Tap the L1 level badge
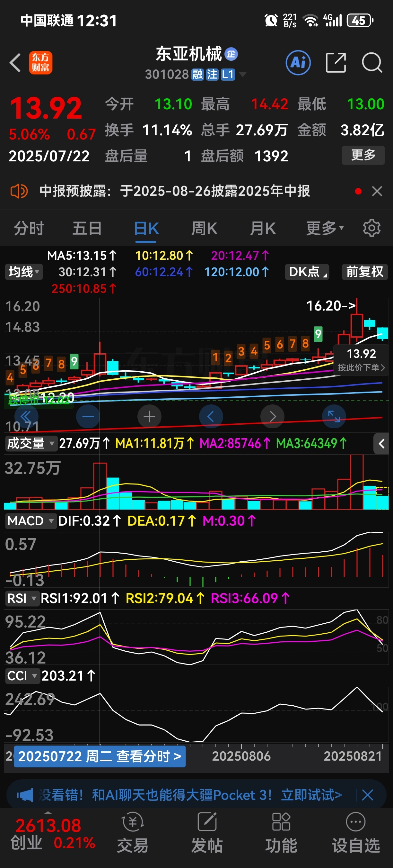The image size is (393, 868). click(228, 75)
